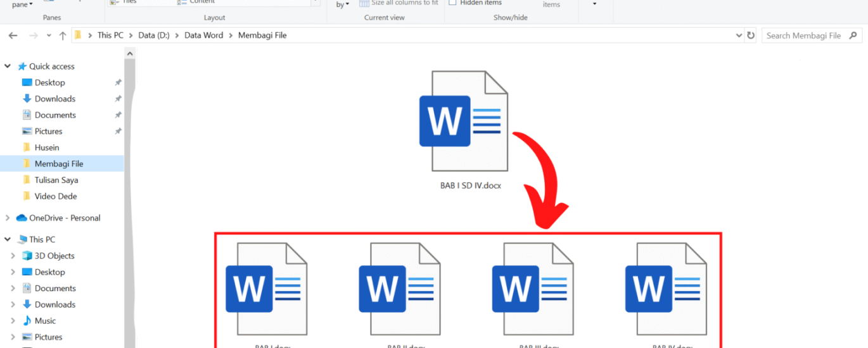Click the folder icon in address bar

coord(78,35)
